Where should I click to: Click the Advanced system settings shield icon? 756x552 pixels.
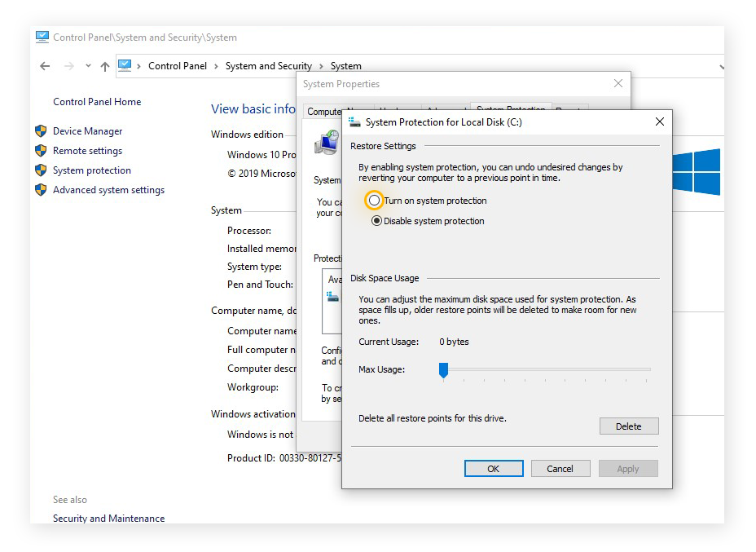(40, 189)
